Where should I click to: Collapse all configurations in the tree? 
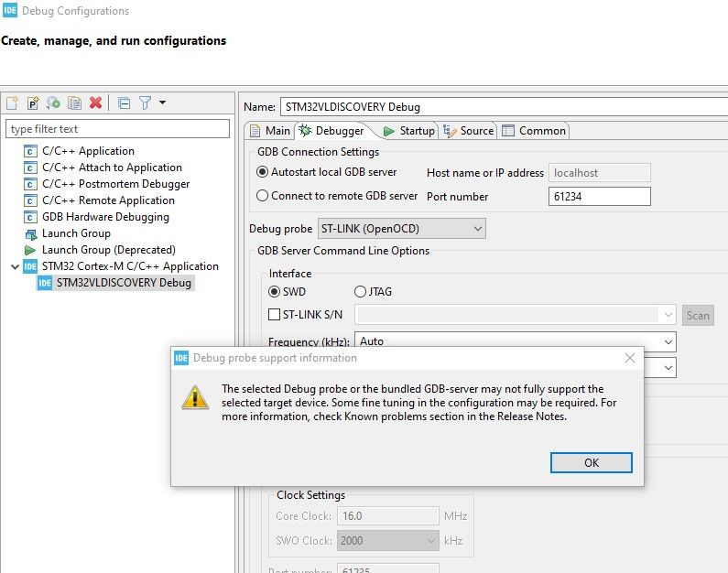click(124, 103)
